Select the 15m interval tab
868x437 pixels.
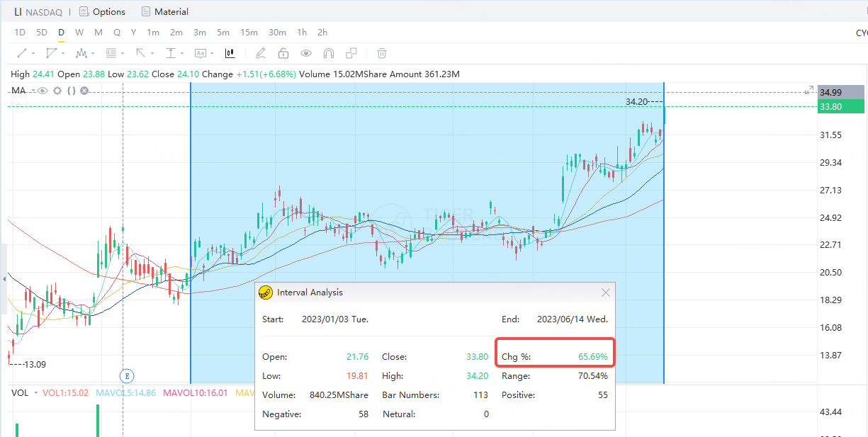249,32
